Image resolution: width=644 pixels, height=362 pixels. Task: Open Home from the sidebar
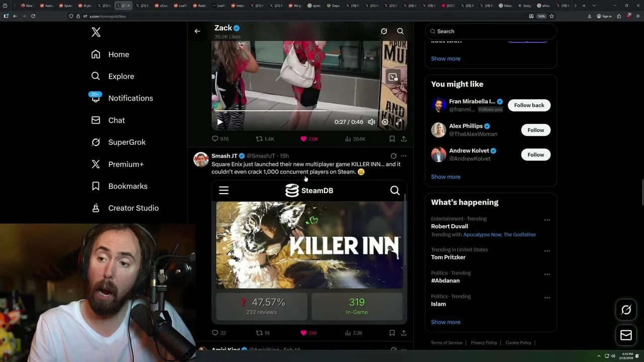pos(110,54)
